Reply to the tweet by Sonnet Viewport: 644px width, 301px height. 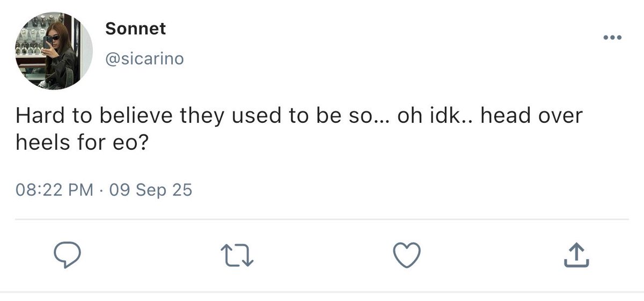click(68, 255)
